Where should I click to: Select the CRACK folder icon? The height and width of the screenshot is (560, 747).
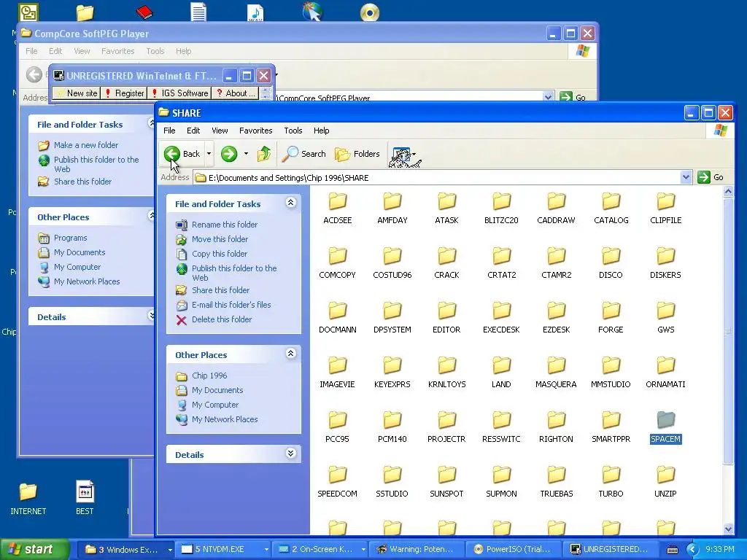[x=446, y=256]
